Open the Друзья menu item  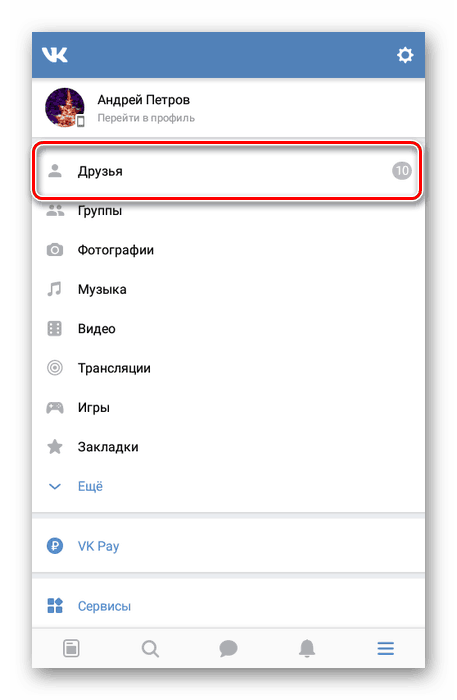point(228,171)
